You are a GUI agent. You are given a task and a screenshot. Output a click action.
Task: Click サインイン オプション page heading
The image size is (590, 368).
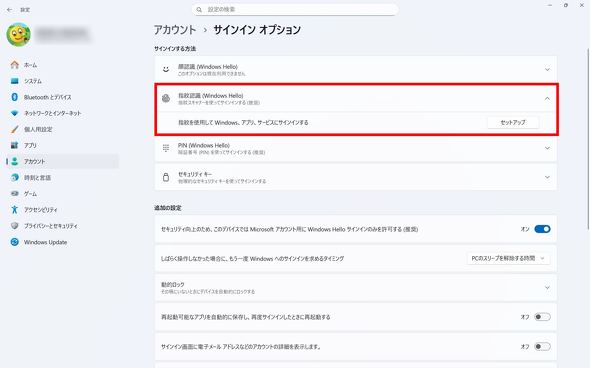(257, 30)
